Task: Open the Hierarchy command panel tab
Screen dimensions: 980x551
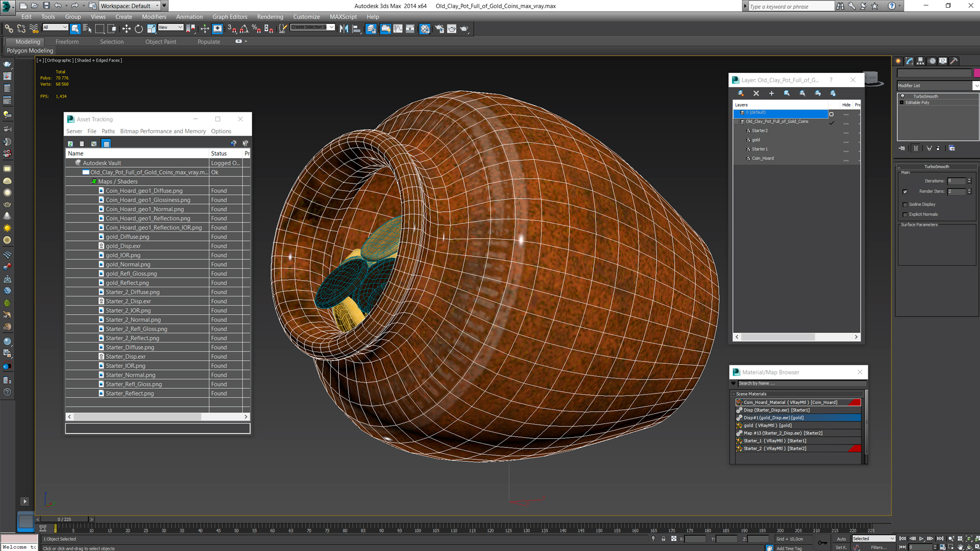Action: click(920, 61)
